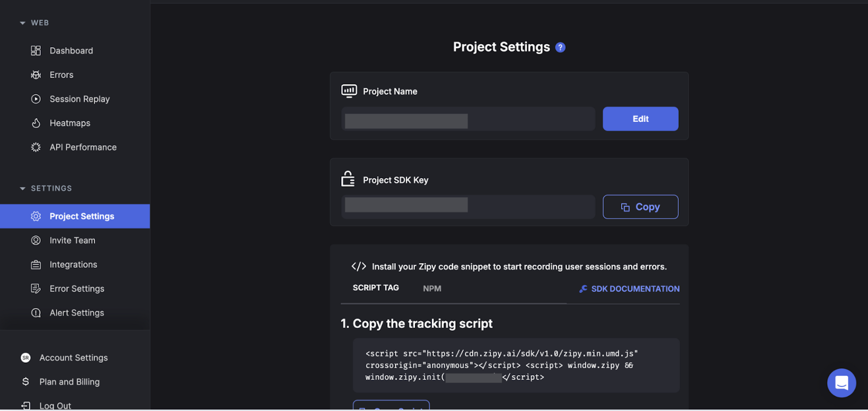Click the Project Settings gear icon
The width and height of the screenshot is (868, 411).
36,216
